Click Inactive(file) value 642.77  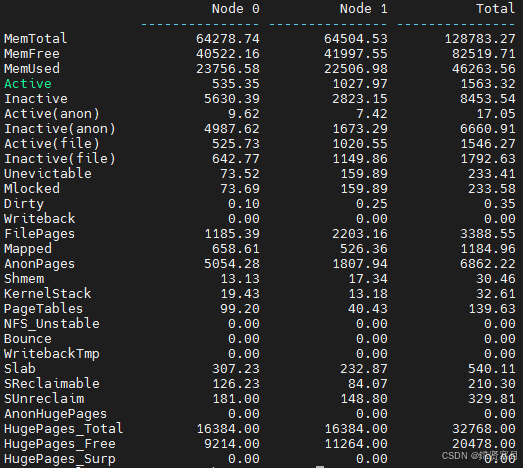(x=236, y=159)
